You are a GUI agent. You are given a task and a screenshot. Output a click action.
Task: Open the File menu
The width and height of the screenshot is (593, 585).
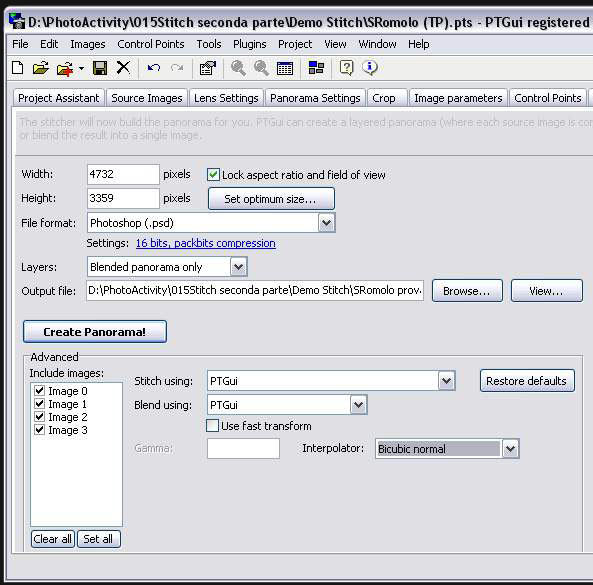point(20,44)
